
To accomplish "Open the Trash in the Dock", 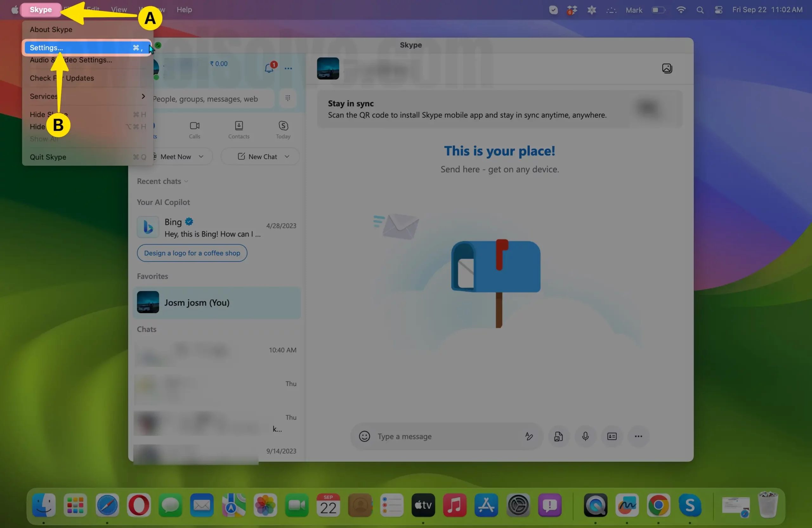I will [x=768, y=505].
